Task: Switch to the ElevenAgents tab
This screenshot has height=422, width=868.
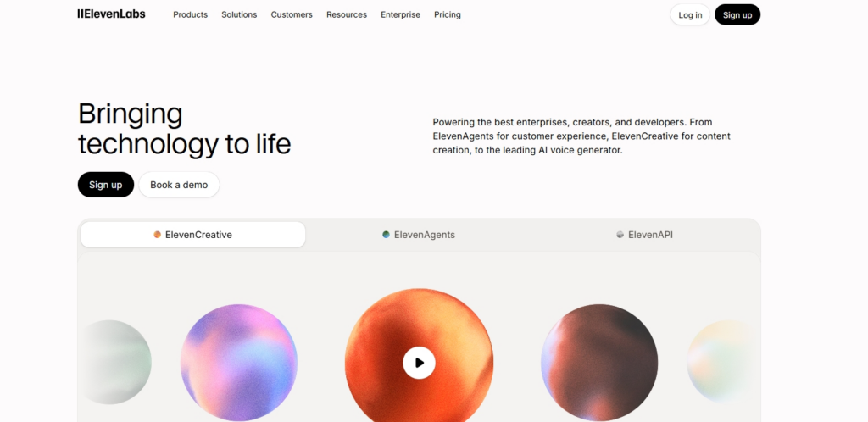Action: [x=419, y=235]
